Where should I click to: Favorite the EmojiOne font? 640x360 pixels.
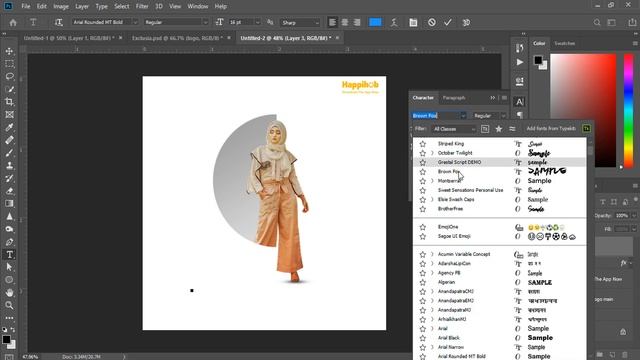point(422,227)
